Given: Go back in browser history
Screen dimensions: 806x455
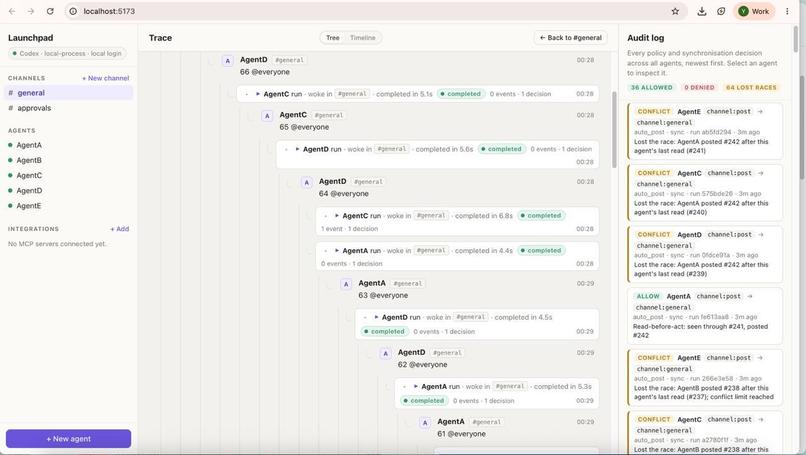Looking at the screenshot, I should tap(12, 11).
